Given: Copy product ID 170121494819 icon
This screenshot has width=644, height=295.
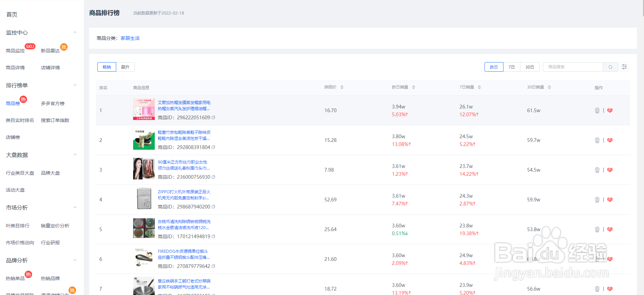Looking at the screenshot, I should pyautogui.click(x=213, y=237).
